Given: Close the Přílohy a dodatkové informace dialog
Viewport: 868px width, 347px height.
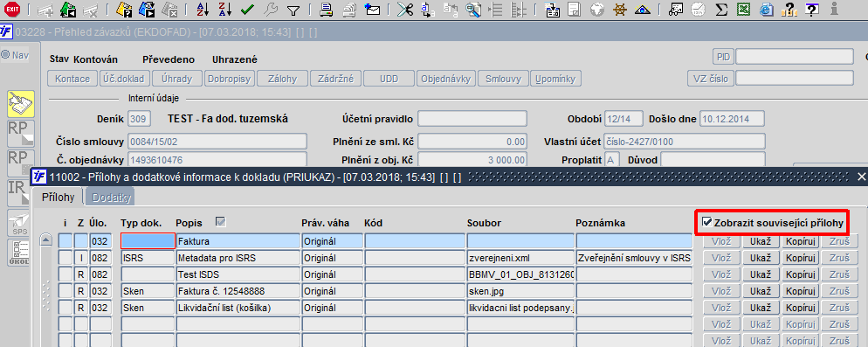Looking at the screenshot, I should (x=861, y=177).
